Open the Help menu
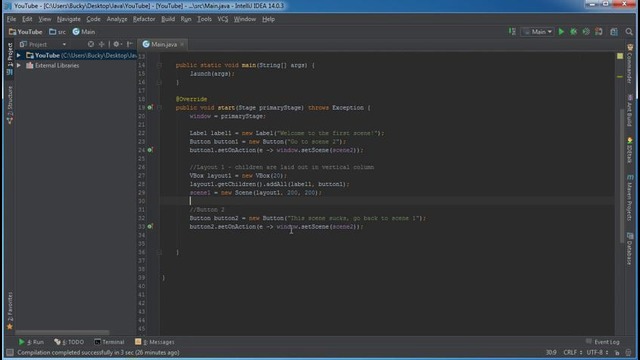 [268, 19]
